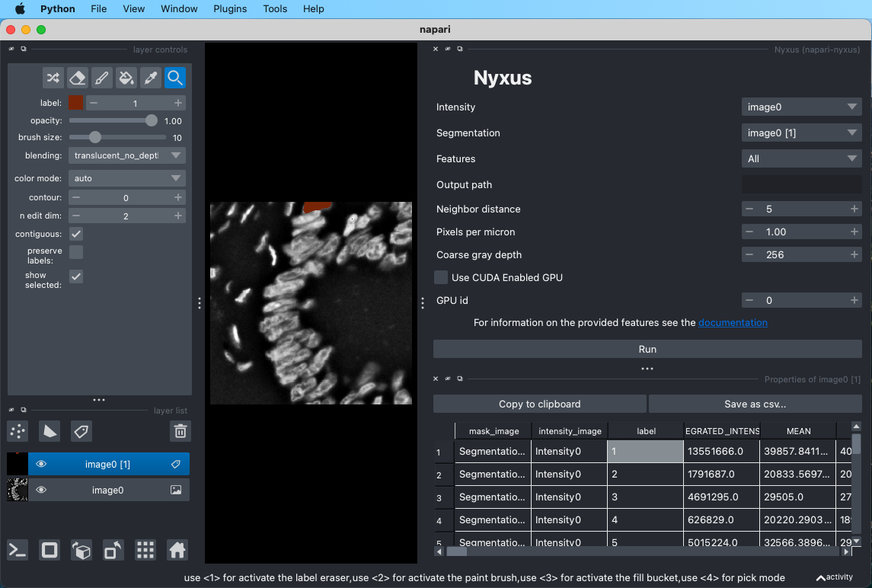Click the opacity slider handle
The width and height of the screenshot is (872, 588).
point(152,120)
